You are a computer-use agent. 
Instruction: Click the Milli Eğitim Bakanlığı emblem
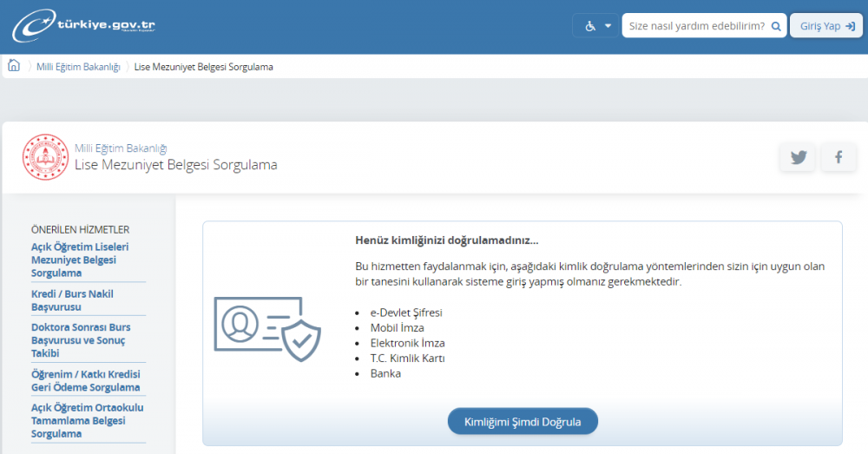[45, 157]
